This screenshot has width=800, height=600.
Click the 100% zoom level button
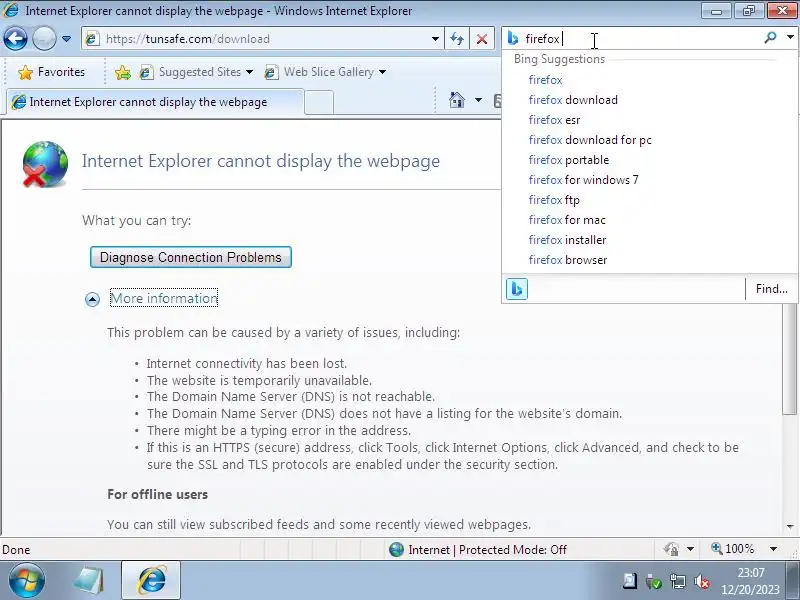pos(733,549)
